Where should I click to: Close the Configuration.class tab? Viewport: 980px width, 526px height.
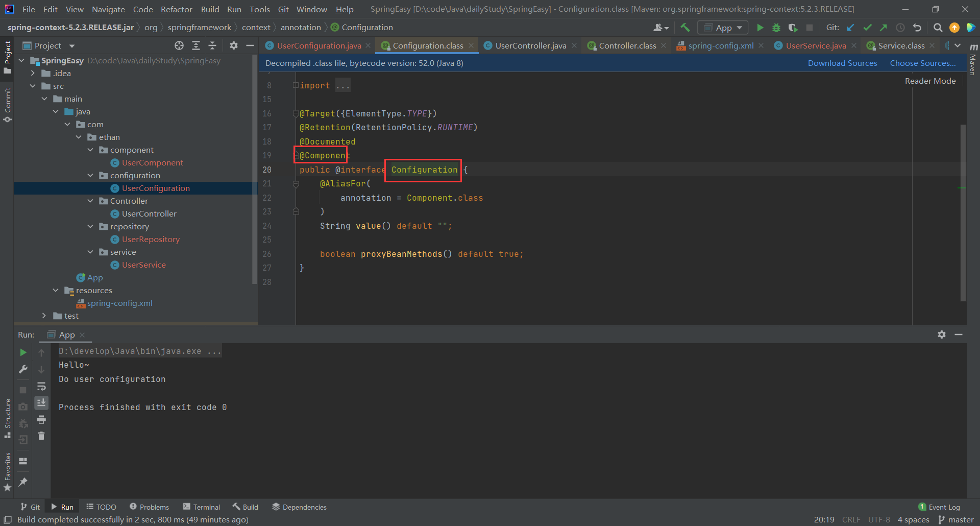(471, 45)
